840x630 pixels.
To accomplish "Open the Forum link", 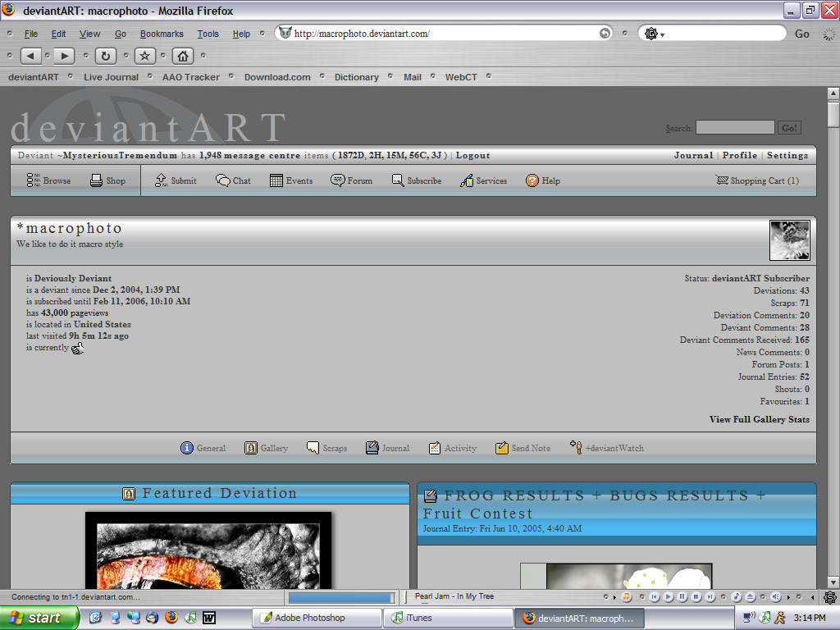I will click(351, 180).
